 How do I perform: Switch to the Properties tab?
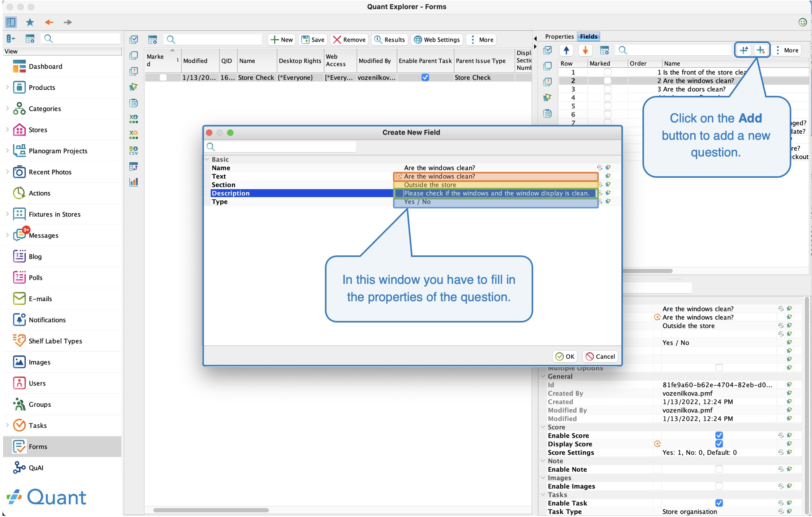[559, 36]
